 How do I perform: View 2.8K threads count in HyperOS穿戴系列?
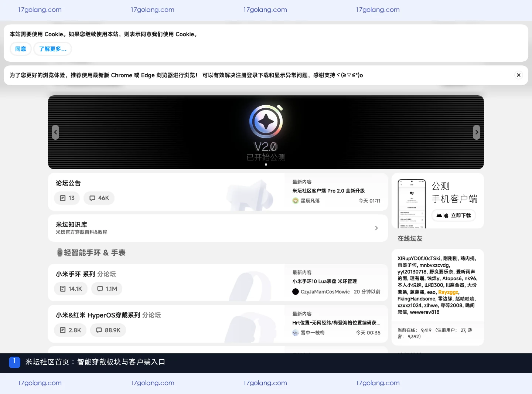[x=70, y=330]
